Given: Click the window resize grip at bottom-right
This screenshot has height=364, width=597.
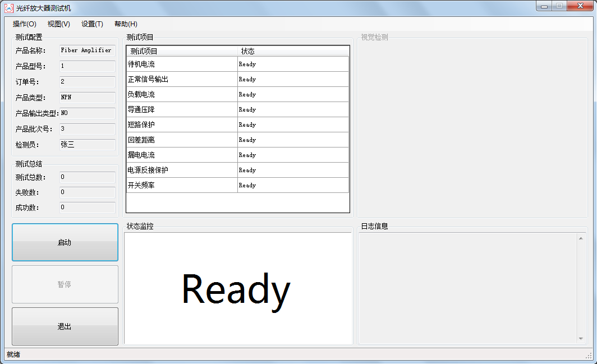Looking at the screenshot, I should 589,356.
